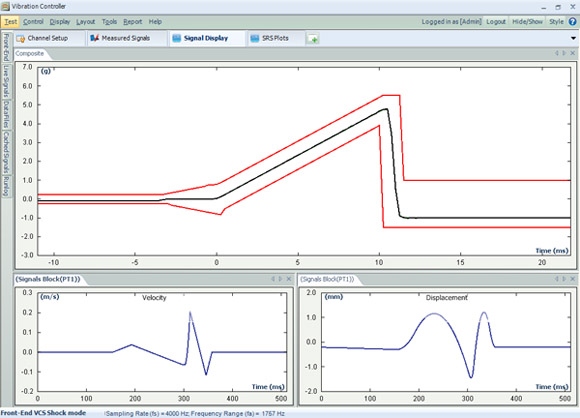
Task: Click the Logged in as [Admin] text
Action: pyautogui.click(x=451, y=22)
